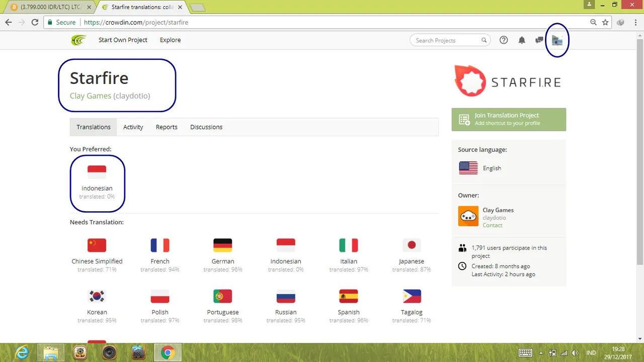644x362 pixels.
Task: Click the zoom magnifier in address bar
Action: [x=594, y=22]
